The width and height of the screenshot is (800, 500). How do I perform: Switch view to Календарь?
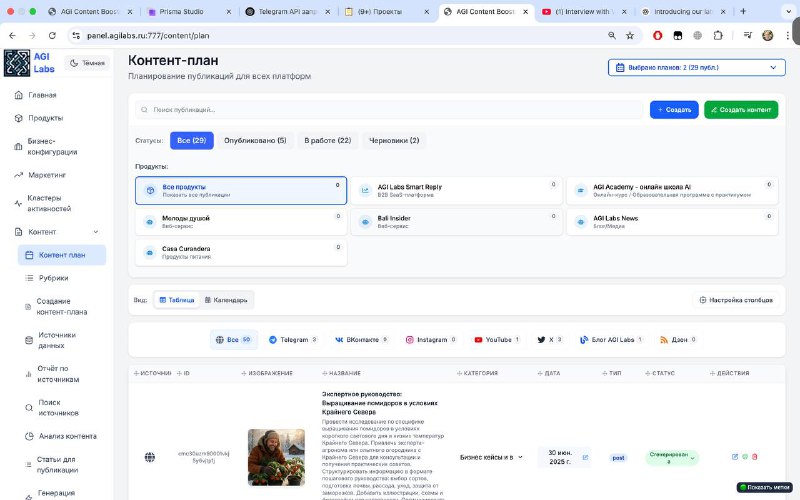click(x=226, y=300)
